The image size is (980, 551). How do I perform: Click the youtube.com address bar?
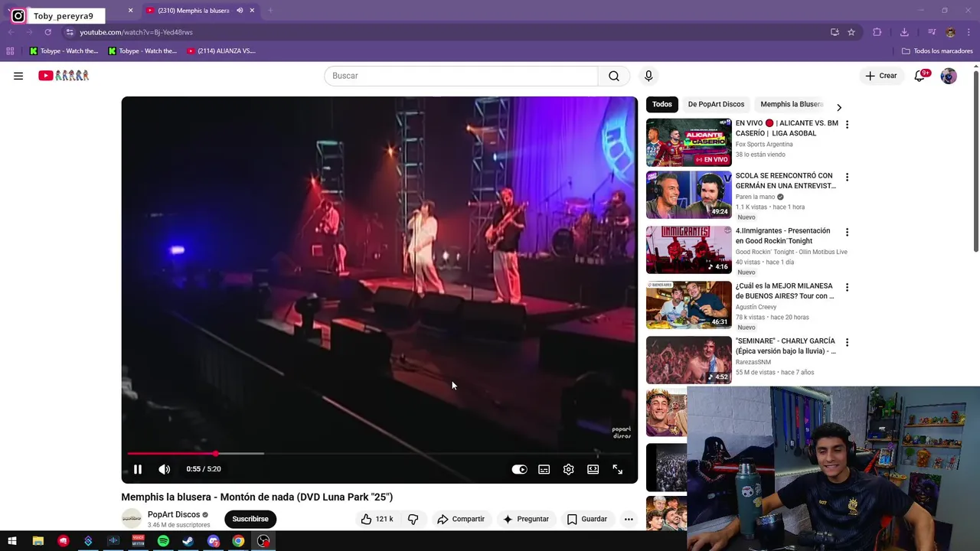point(444,32)
